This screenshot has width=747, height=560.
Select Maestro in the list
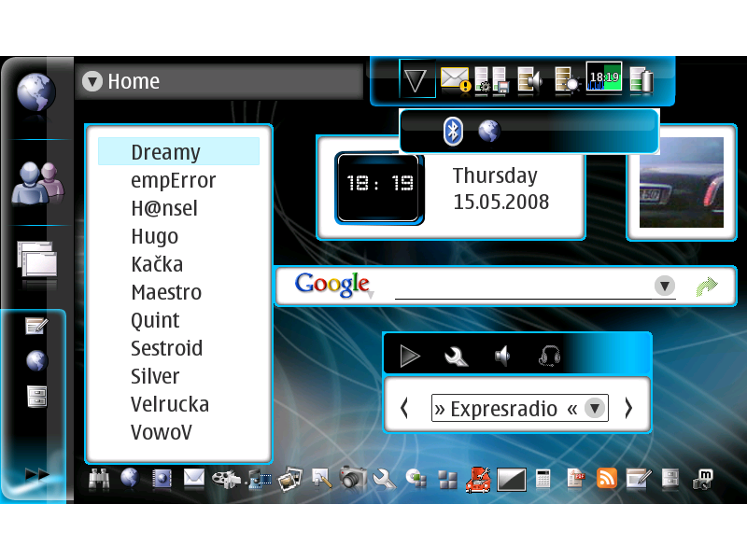[178, 292]
